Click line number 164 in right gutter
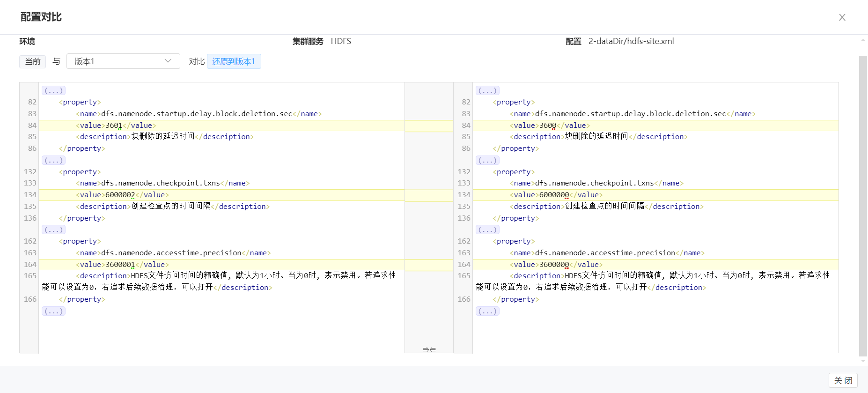 (x=464, y=265)
